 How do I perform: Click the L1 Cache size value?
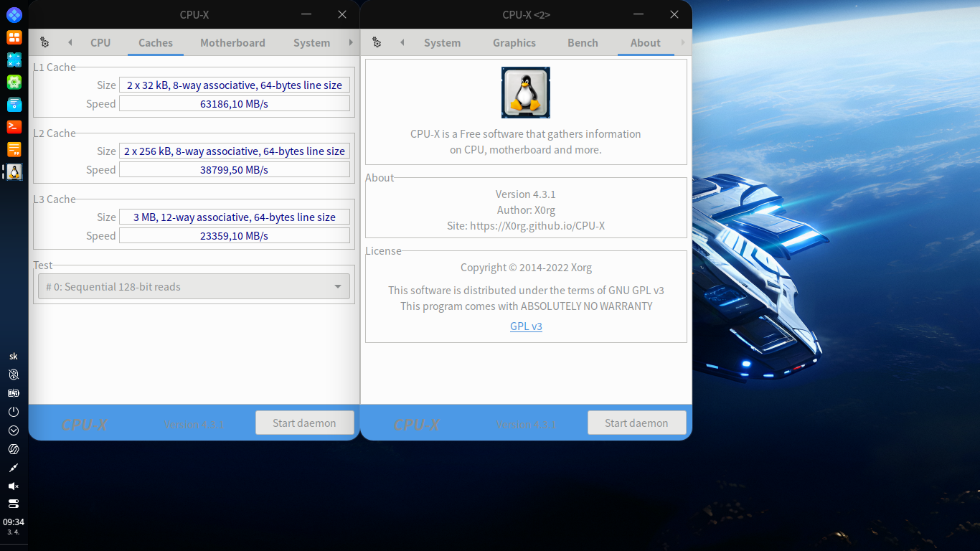click(x=235, y=85)
